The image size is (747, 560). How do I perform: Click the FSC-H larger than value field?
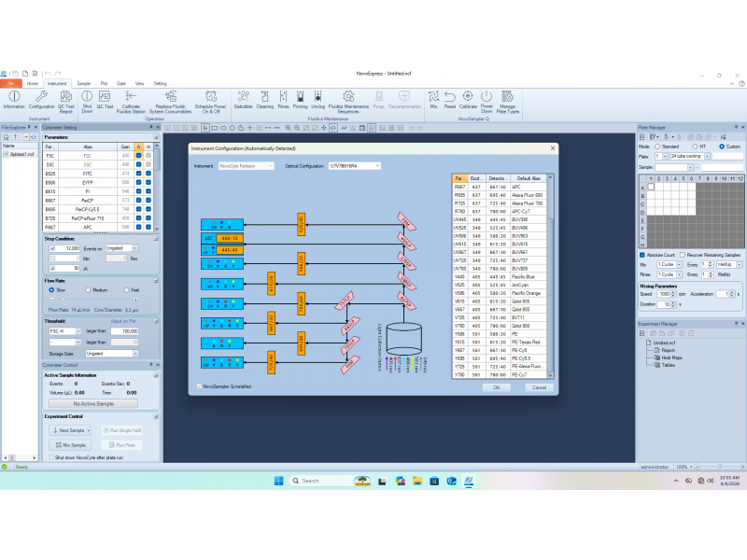tap(124, 331)
